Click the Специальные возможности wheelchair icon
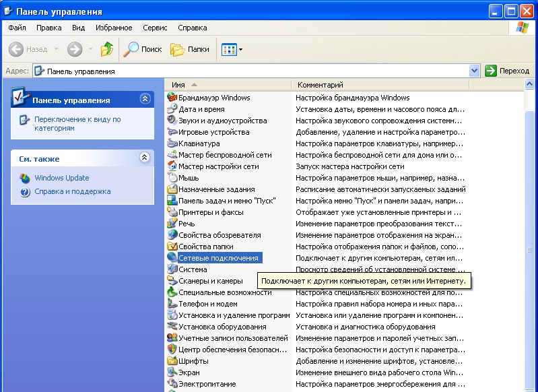Viewport: 538px width, 392px height. pos(172,292)
